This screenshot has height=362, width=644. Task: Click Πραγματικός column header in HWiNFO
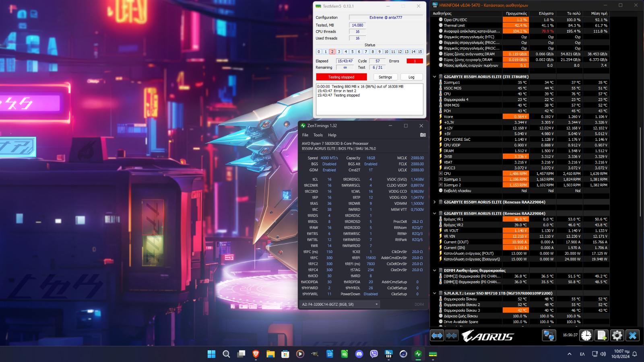coord(516,14)
